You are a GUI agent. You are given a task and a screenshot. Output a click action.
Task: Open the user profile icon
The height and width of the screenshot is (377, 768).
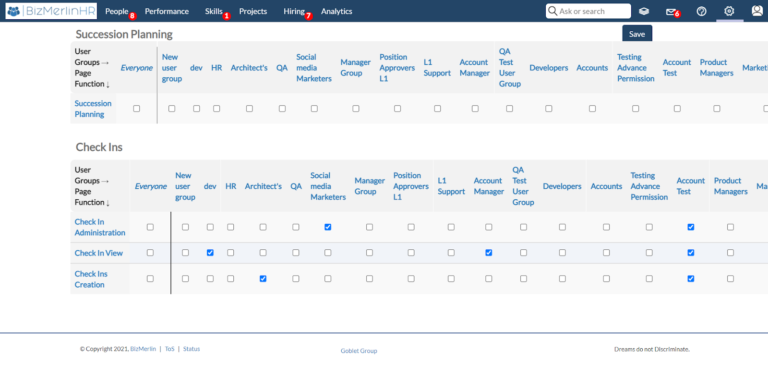[x=757, y=11]
